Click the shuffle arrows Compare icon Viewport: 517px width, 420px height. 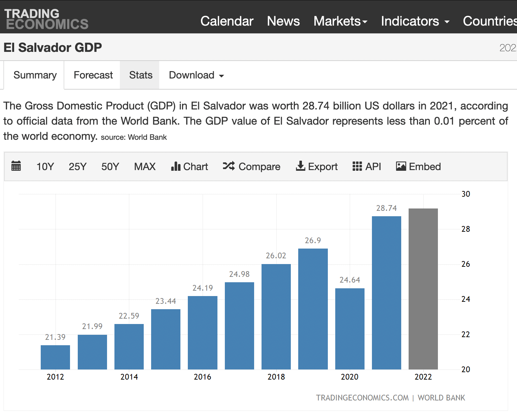[x=229, y=166]
